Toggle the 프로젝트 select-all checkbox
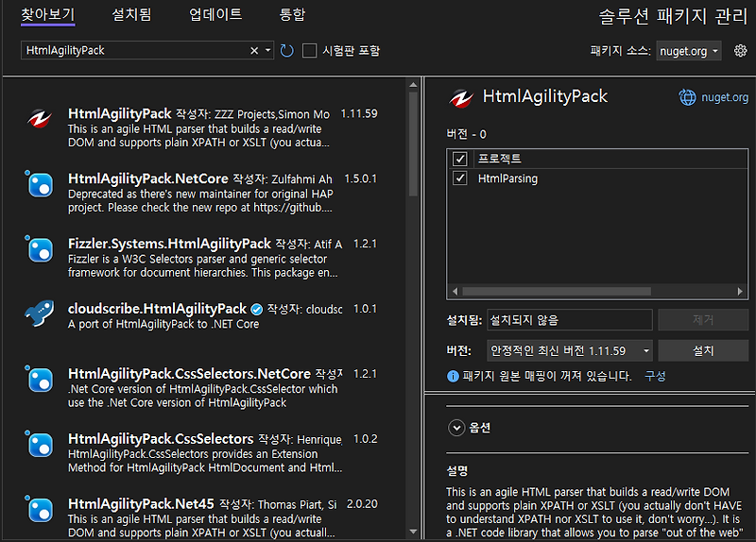 pyautogui.click(x=459, y=159)
